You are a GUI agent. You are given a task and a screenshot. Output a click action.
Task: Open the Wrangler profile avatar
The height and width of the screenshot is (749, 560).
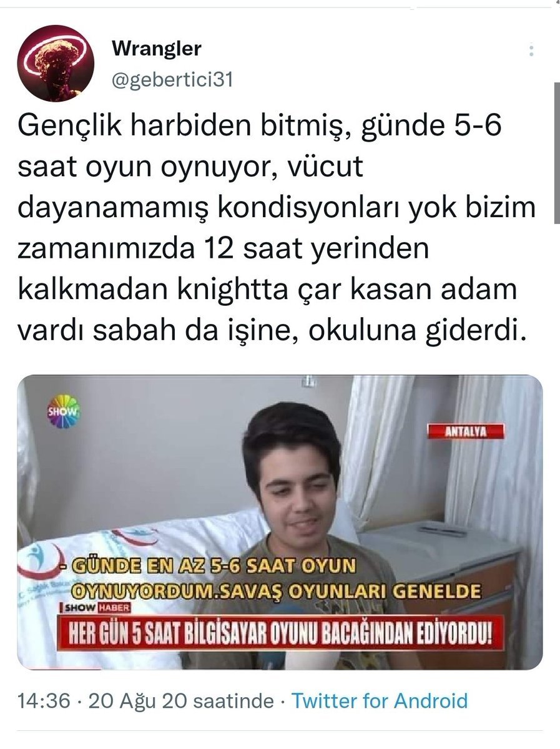click(x=56, y=64)
